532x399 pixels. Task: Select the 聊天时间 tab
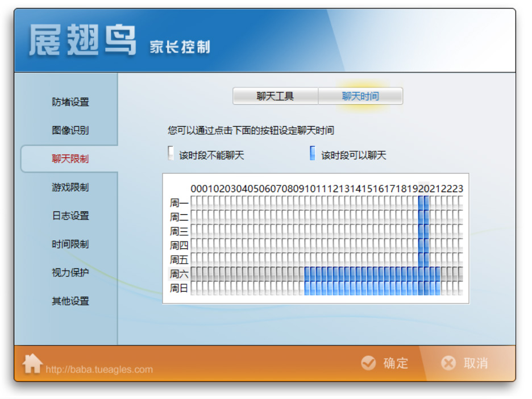[360, 95]
